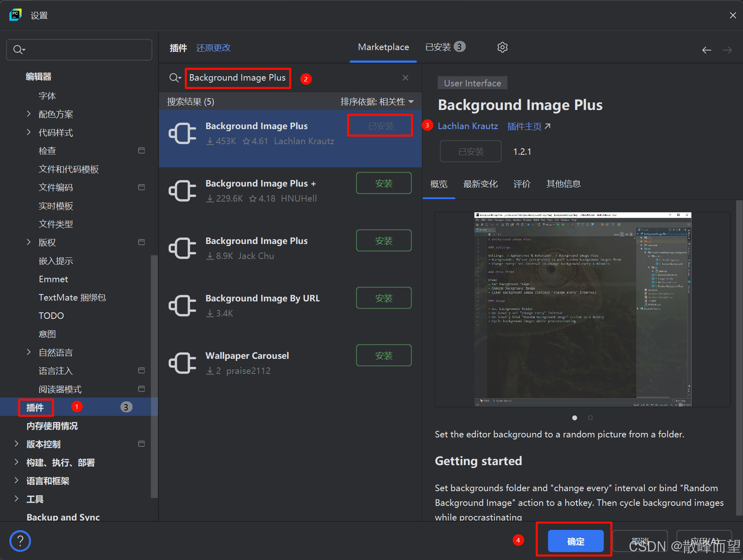Click project-level icon beside 版本控制

pyautogui.click(x=141, y=444)
